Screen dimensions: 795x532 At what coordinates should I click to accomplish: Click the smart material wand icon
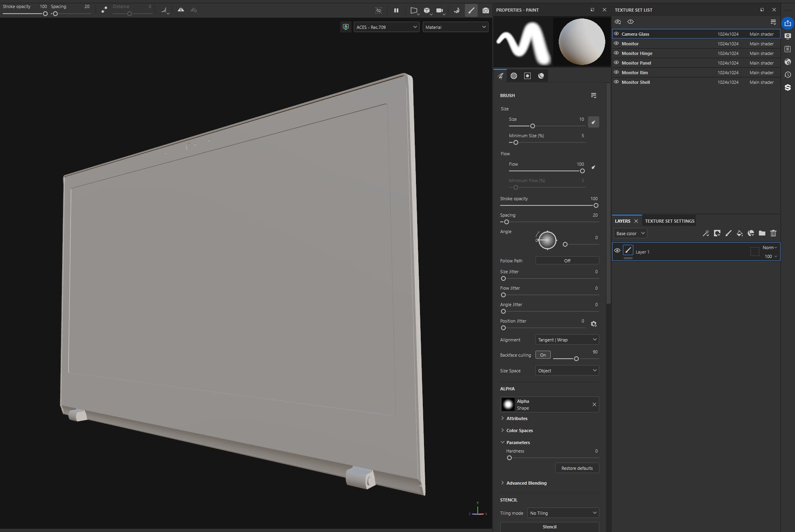click(706, 233)
